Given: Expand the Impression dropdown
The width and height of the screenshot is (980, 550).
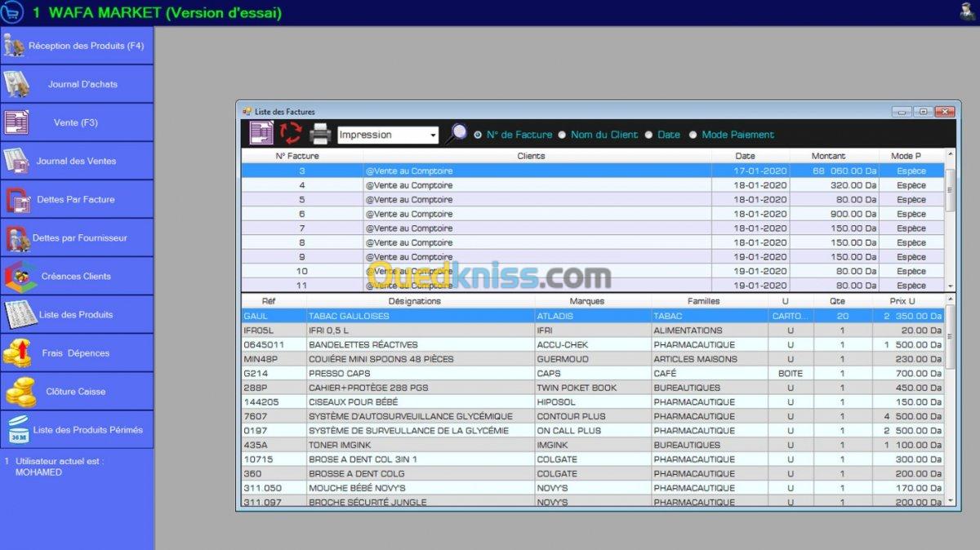Looking at the screenshot, I should point(432,135).
